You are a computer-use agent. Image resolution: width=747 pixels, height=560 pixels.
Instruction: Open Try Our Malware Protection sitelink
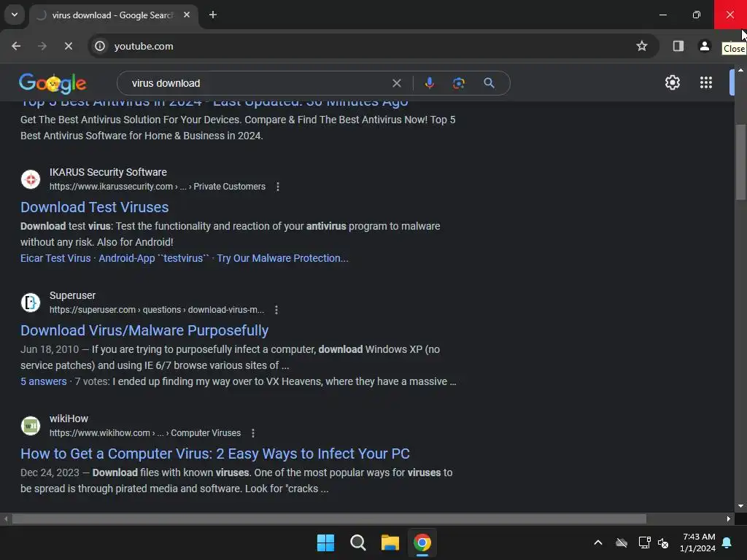tap(282, 258)
